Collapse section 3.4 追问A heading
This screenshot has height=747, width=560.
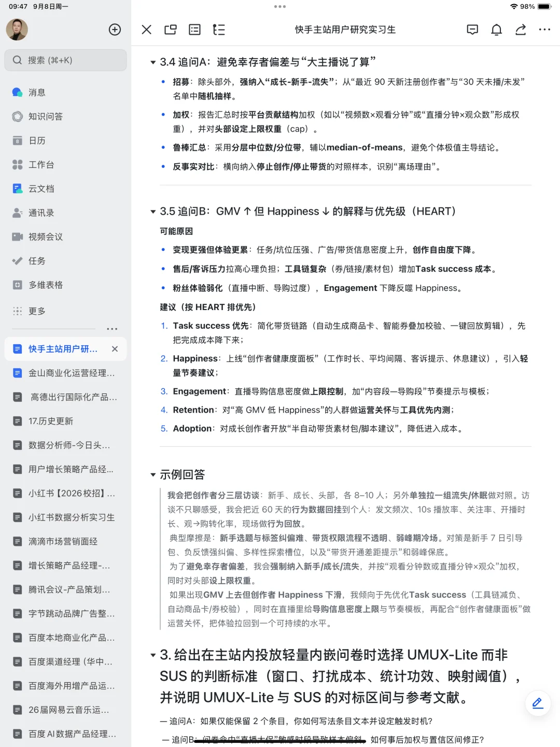[x=153, y=63]
